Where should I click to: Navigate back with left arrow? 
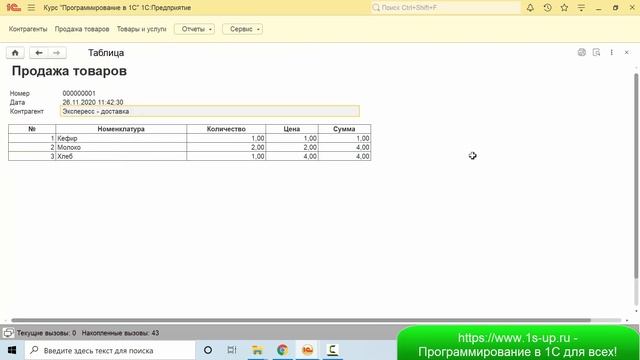click(x=39, y=53)
